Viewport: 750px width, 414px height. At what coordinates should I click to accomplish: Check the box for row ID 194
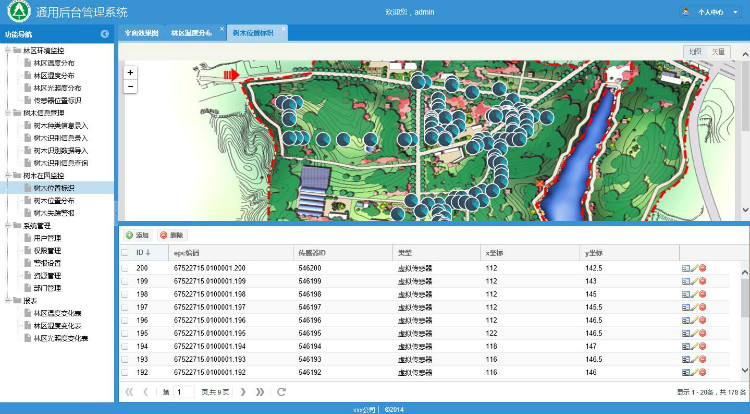click(125, 346)
